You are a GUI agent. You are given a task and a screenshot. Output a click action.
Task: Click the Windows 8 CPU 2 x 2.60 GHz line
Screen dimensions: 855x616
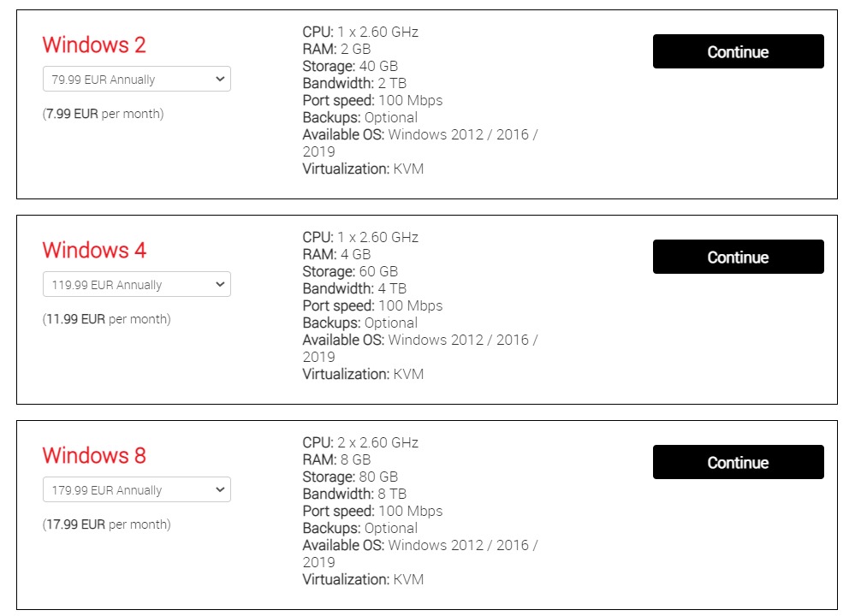tap(360, 442)
